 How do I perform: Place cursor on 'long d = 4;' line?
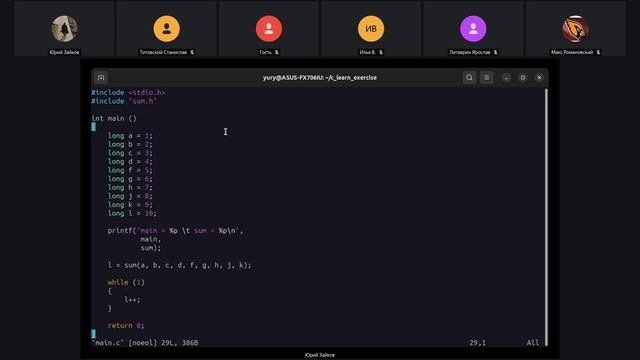coord(130,162)
